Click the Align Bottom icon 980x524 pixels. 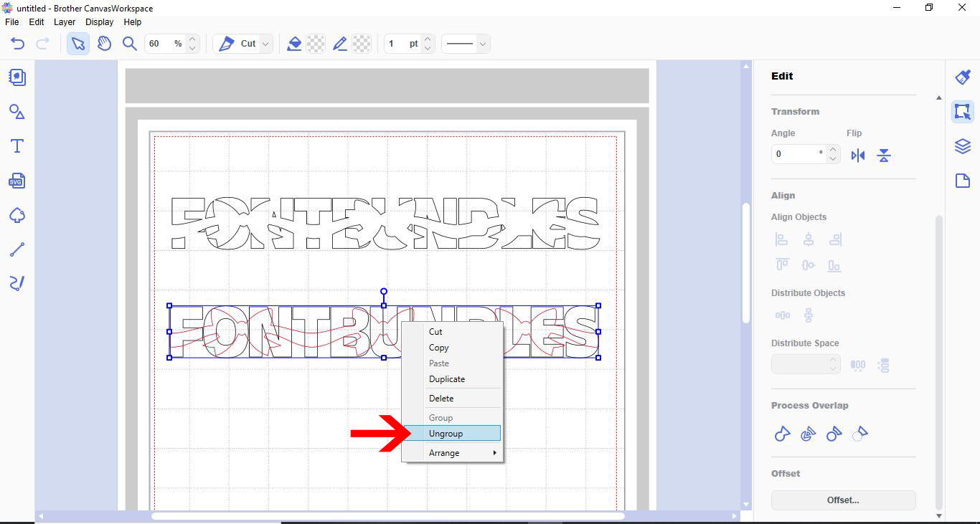coord(834,265)
